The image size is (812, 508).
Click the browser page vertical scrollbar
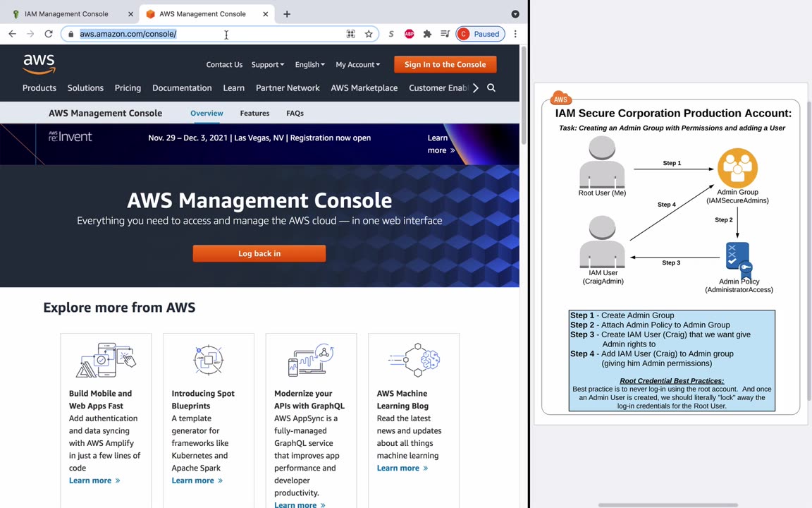[x=524, y=96]
